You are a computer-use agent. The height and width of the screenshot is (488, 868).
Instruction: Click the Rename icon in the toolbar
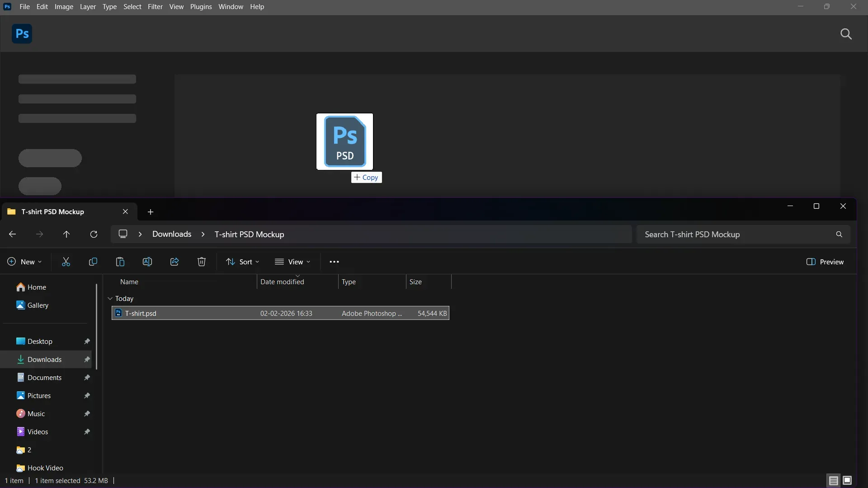[147, 262]
